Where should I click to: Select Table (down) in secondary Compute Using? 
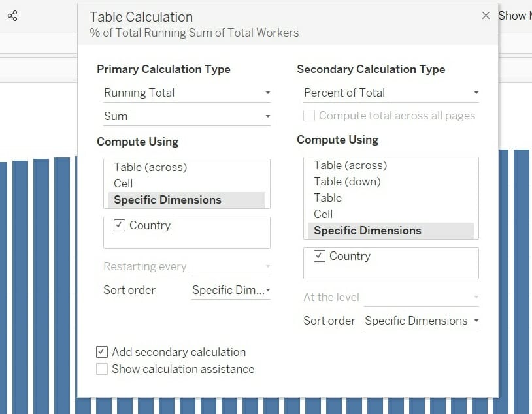click(x=347, y=182)
